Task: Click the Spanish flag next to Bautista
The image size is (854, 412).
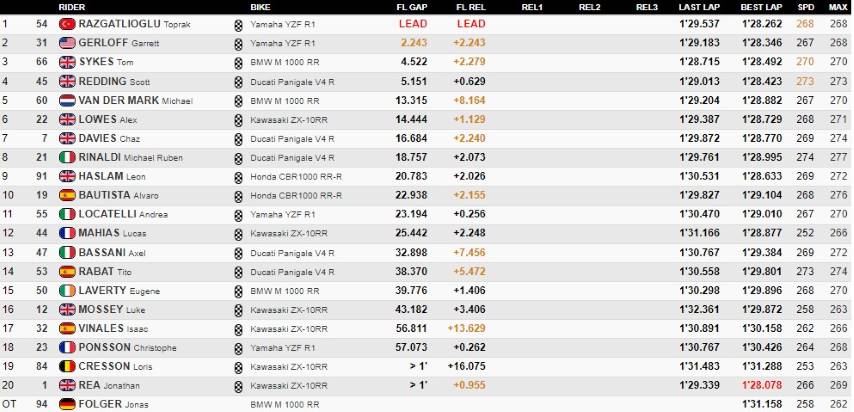Action: (x=67, y=195)
